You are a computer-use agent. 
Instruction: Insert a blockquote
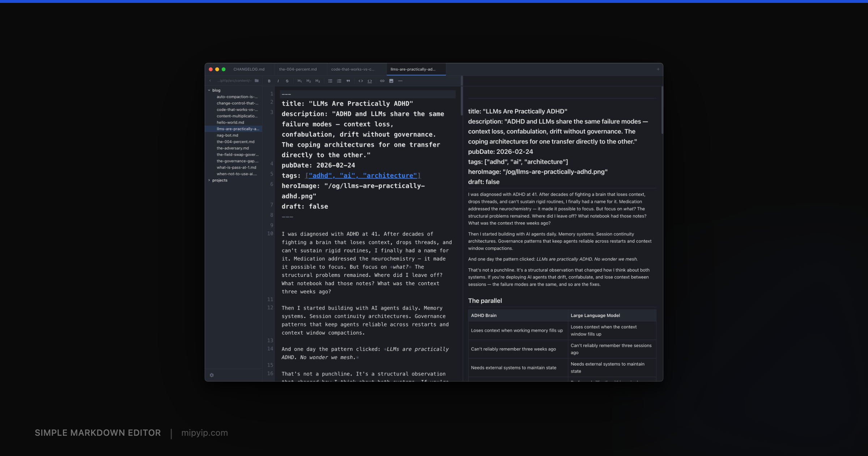pyautogui.click(x=348, y=81)
